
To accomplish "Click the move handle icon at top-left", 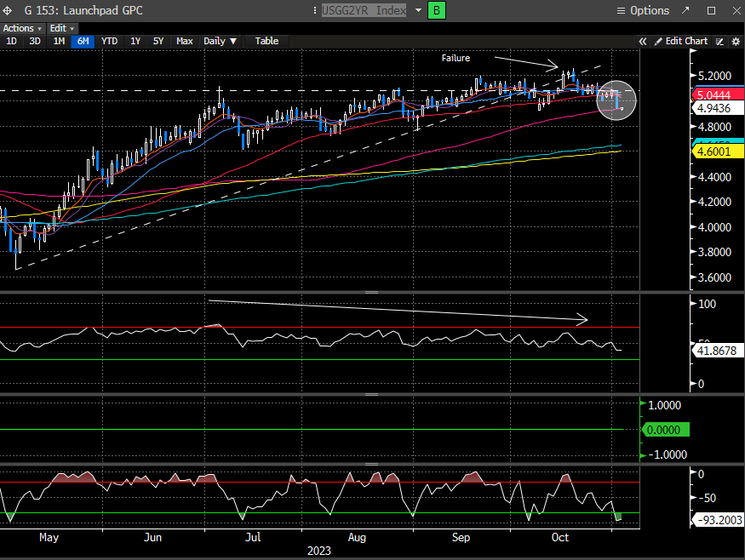I will pyautogui.click(x=8, y=10).
